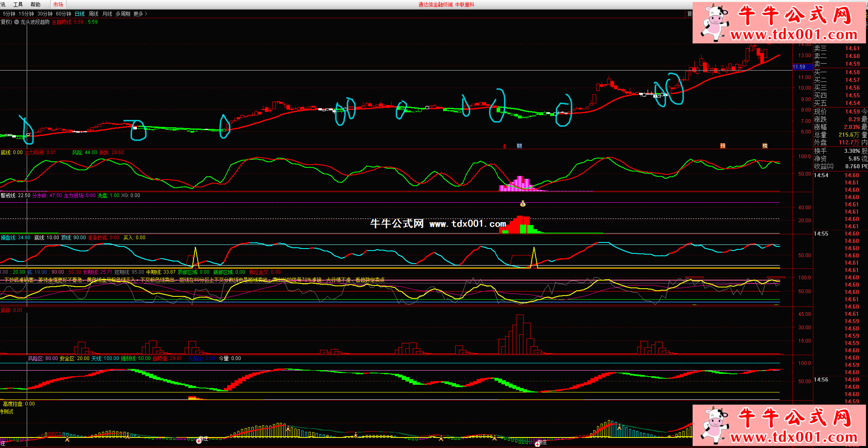Click the 操盘线 34.90 indicator label
868x448 pixels.
tap(15, 238)
